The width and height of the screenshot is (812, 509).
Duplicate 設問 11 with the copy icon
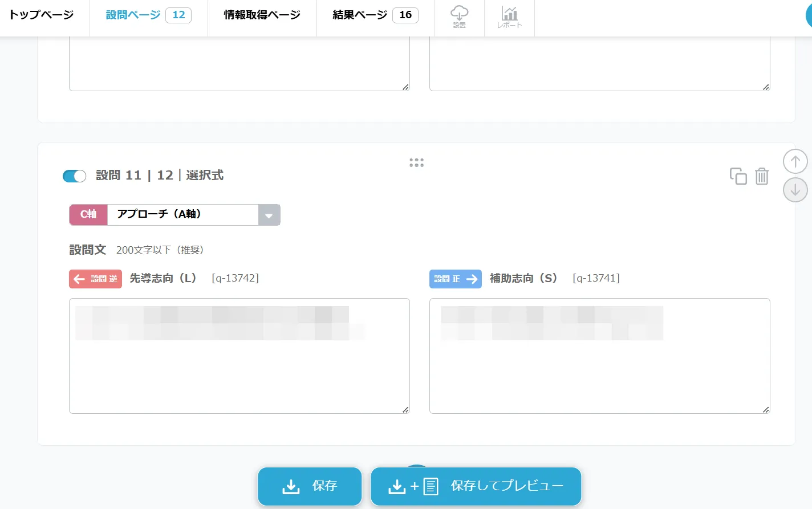738,176
